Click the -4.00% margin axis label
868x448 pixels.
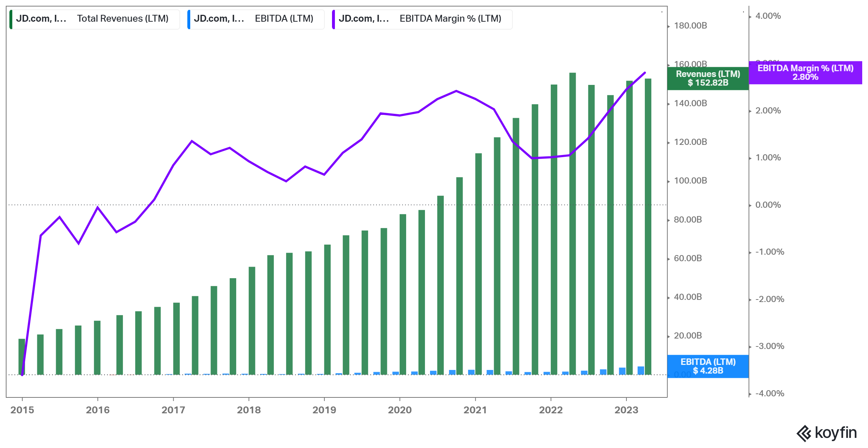point(769,393)
